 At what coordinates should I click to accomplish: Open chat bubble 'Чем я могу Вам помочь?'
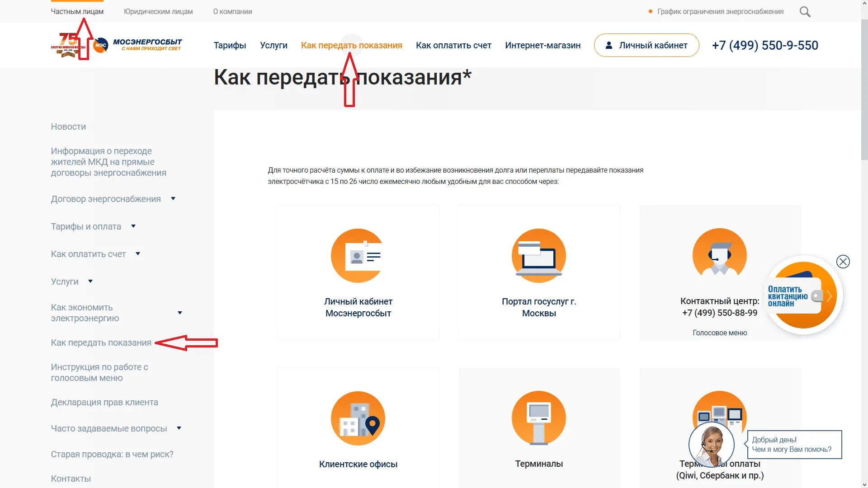794,445
